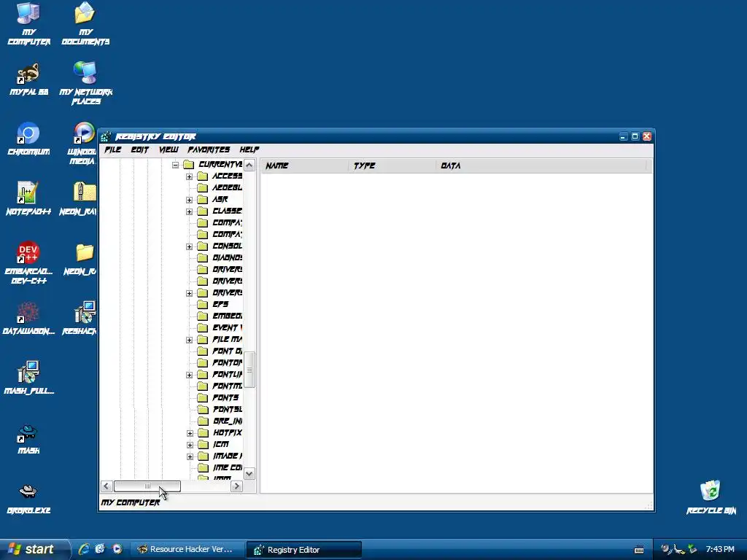The image size is (747, 560).
Task: Expand the FontLink registry key
Action: pos(189,376)
